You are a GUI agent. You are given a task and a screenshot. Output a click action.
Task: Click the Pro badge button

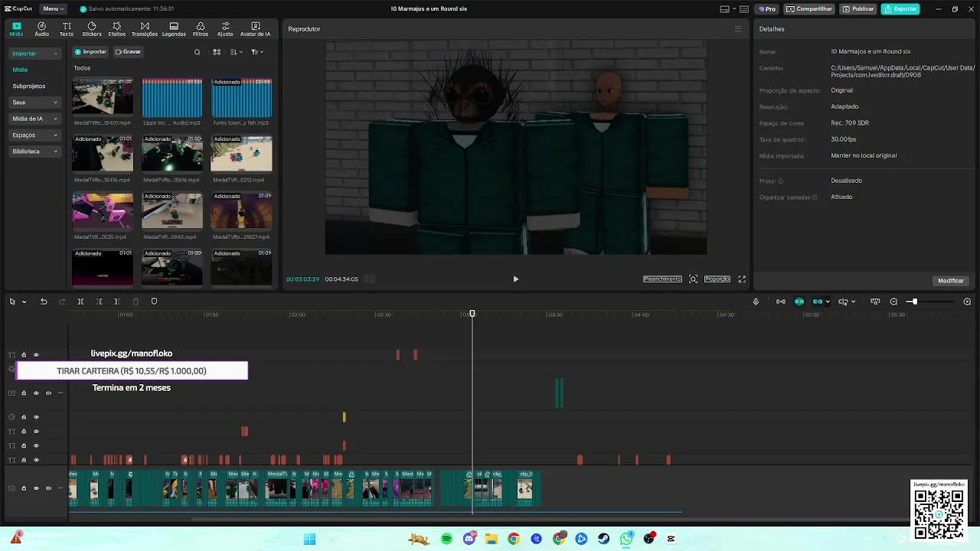tap(767, 9)
